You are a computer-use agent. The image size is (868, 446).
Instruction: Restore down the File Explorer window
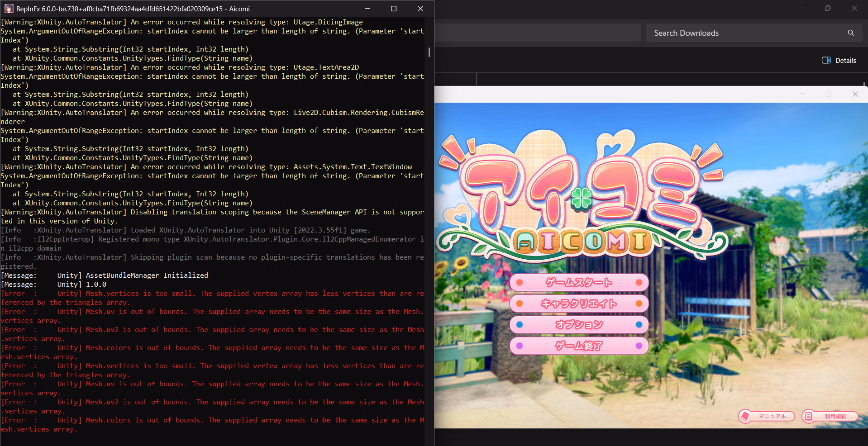828,8
